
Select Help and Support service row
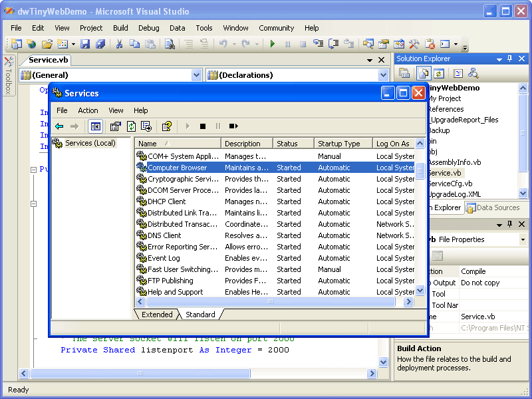tap(275, 292)
